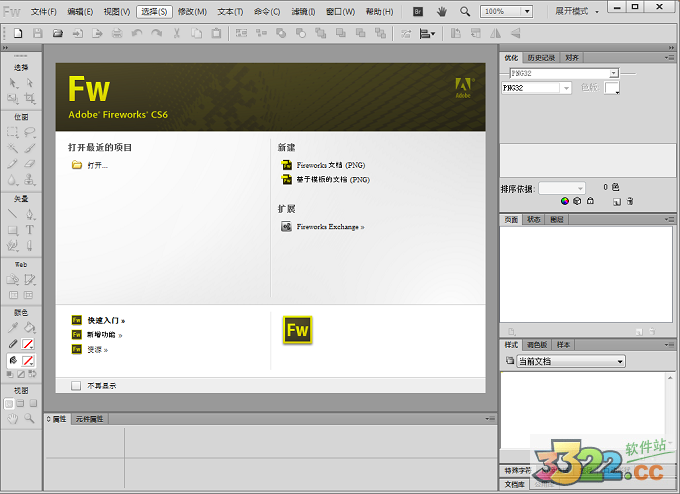Select the Subselection tool

pos(29,83)
